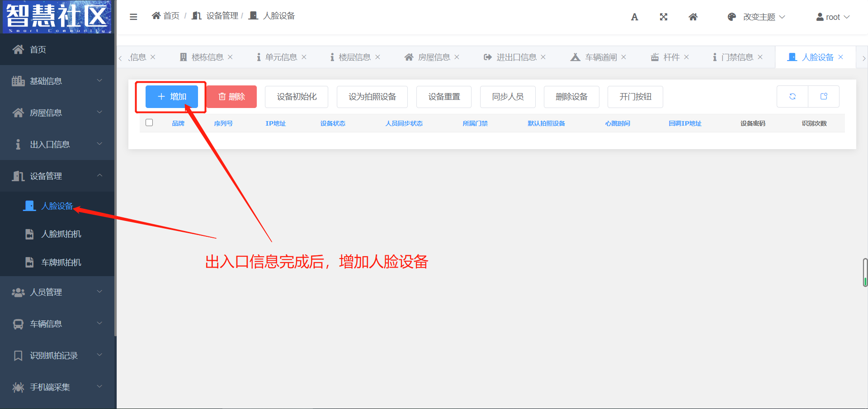Click the table refresh icon button

[x=792, y=96]
